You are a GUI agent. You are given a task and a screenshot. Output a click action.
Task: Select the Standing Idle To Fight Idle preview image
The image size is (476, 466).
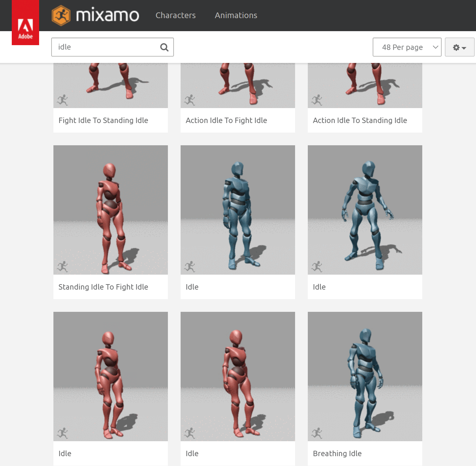pyautogui.click(x=110, y=210)
